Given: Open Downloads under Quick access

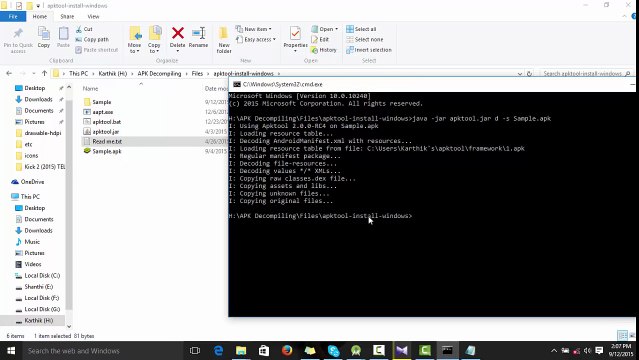Looking at the screenshot, I should 38,99.
